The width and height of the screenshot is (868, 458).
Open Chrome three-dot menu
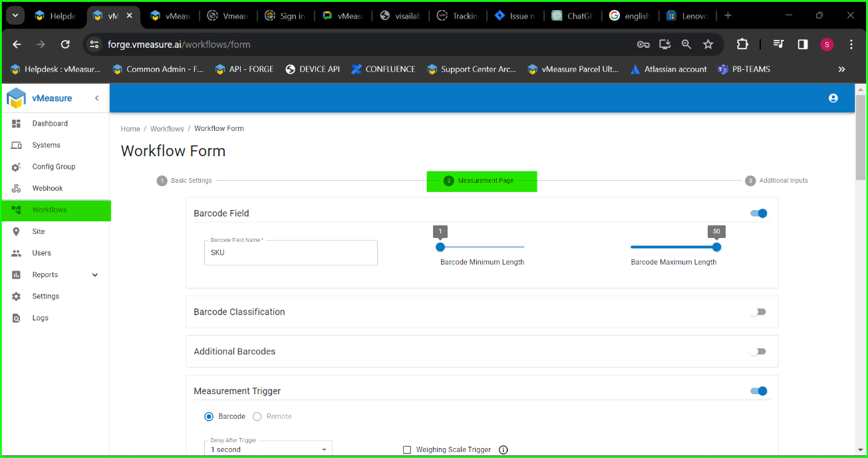851,45
